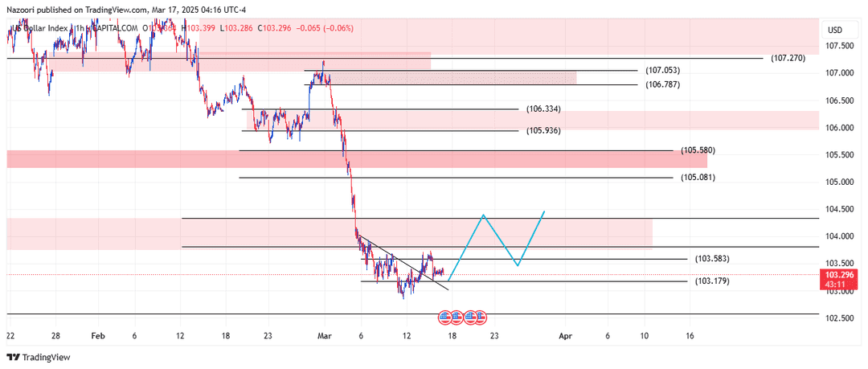Select the (106.334) level label
The width and height of the screenshot is (868, 369).
pyautogui.click(x=543, y=109)
